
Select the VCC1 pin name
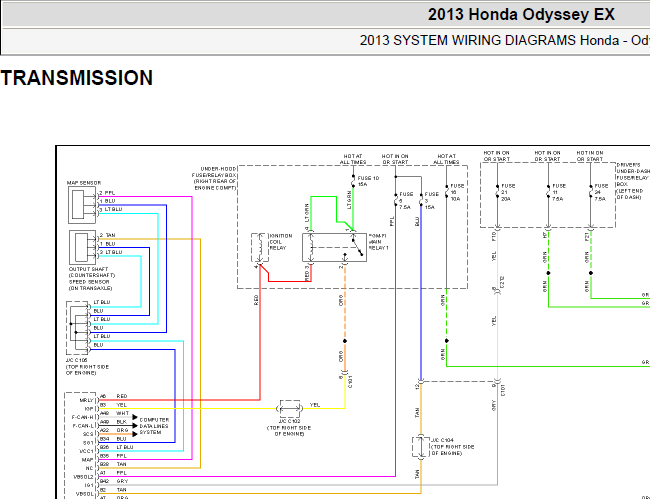87,451
